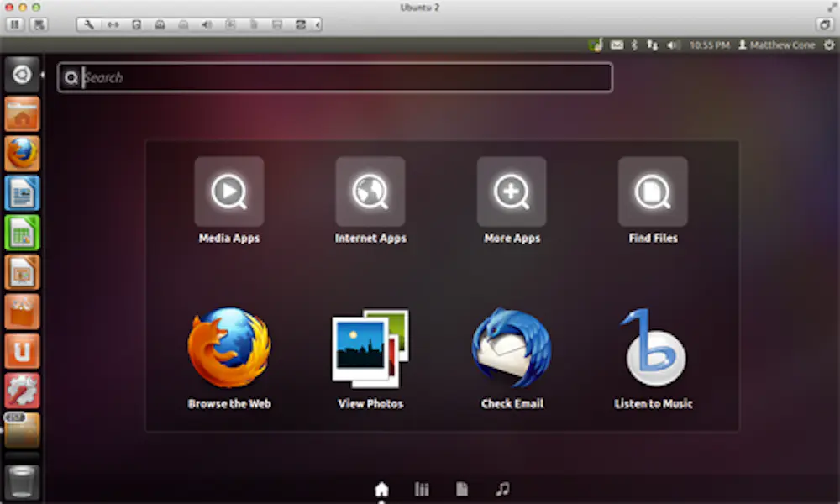
Task: Open Internet Apps category
Action: click(x=370, y=192)
